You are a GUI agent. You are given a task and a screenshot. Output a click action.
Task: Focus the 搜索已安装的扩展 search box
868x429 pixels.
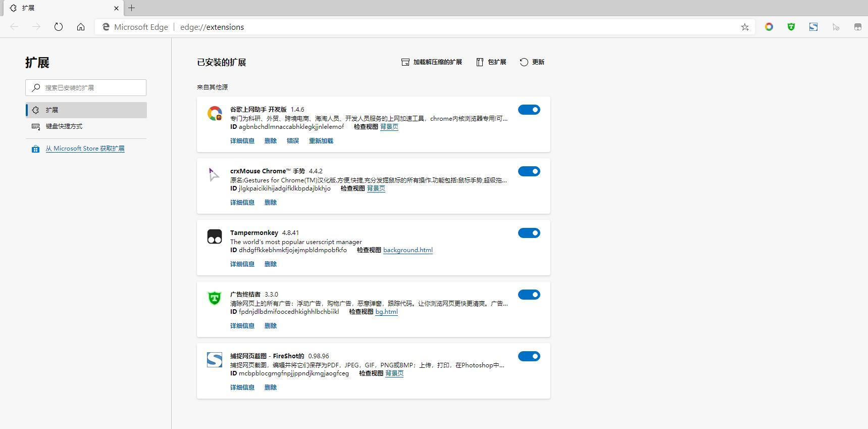click(86, 87)
